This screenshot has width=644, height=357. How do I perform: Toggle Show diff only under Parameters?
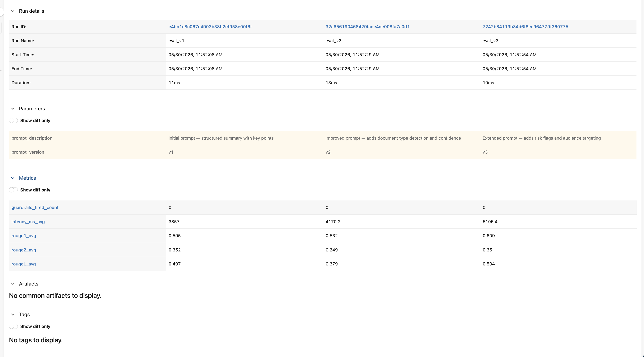13,121
